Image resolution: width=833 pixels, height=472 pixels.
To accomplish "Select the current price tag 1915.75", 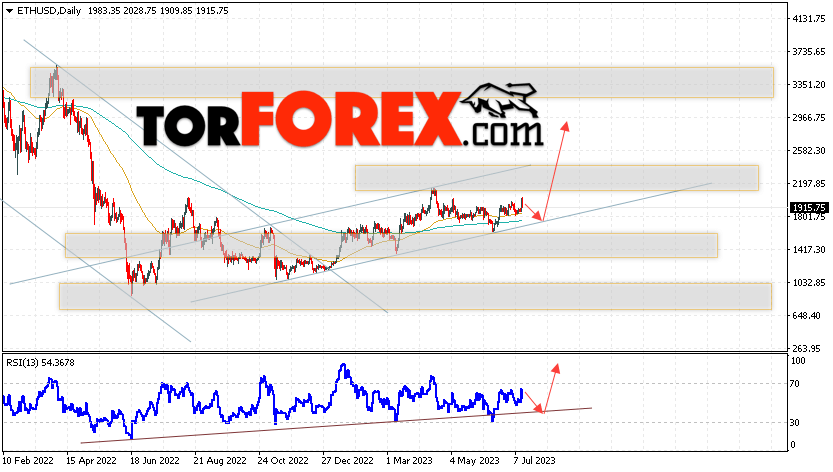I will click(x=809, y=208).
